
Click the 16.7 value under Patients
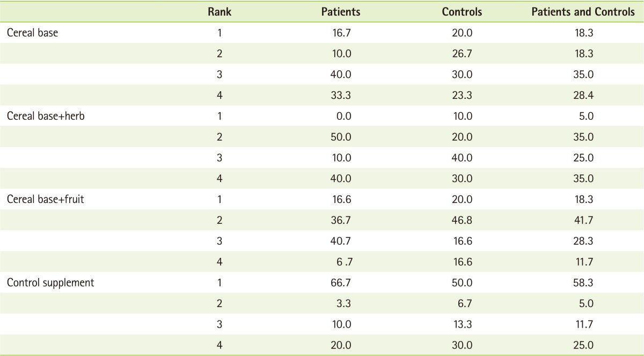(x=342, y=32)
